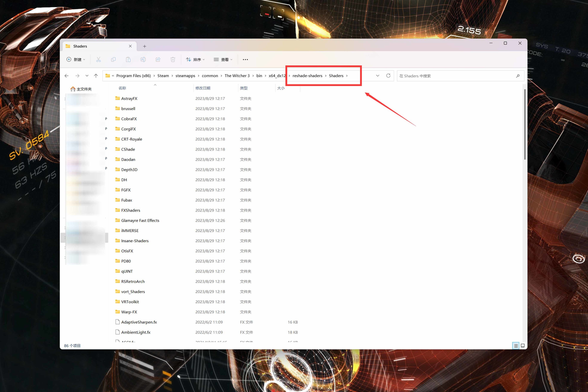Click the Cut scissors icon in toolbar
The width and height of the screenshot is (588, 392).
98,60
